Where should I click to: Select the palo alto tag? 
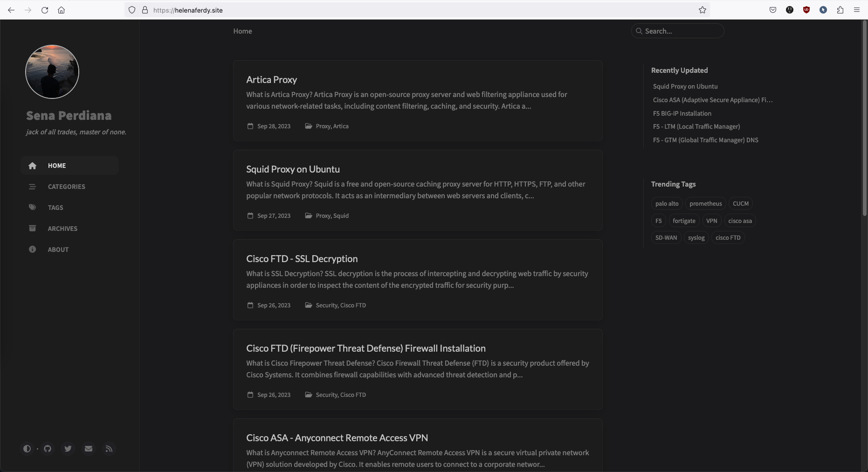point(667,204)
